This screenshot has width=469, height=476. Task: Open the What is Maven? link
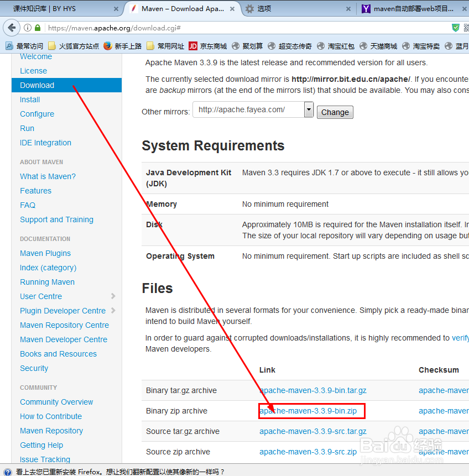coord(48,176)
